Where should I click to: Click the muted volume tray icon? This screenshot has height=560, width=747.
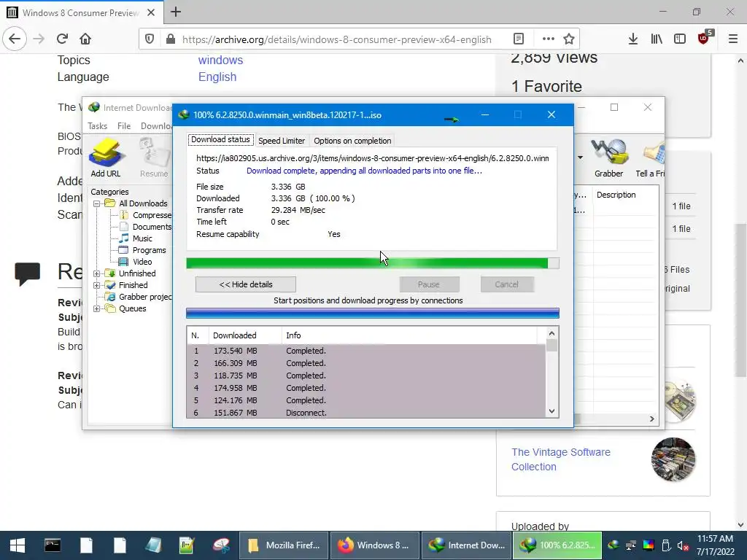pos(684,545)
